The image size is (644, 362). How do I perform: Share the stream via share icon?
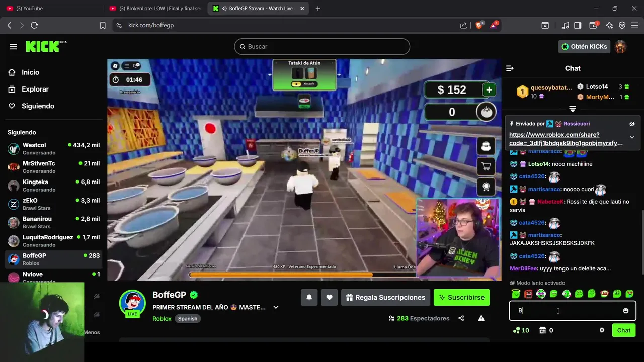(461, 318)
